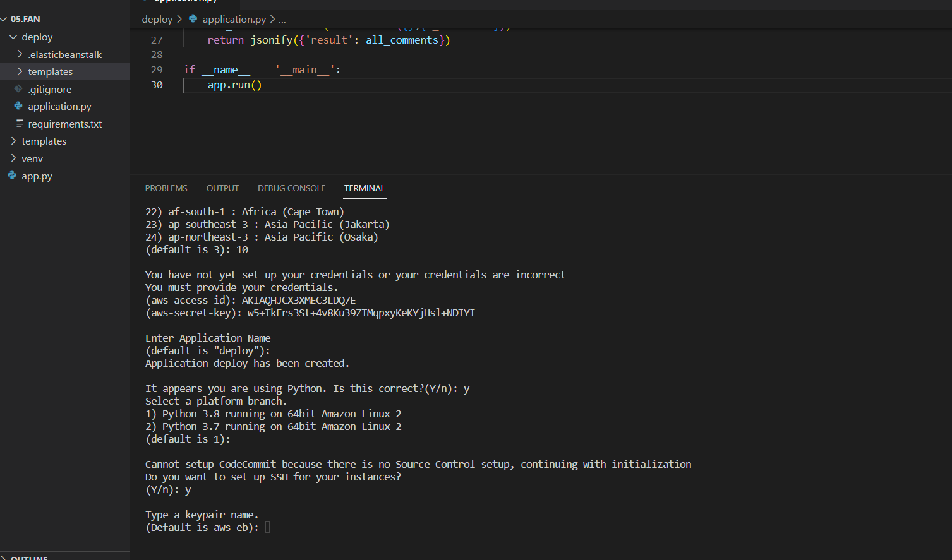Click the deploy breadcrumb segment
This screenshot has width=952, height=560.
(x=157, y=20)
